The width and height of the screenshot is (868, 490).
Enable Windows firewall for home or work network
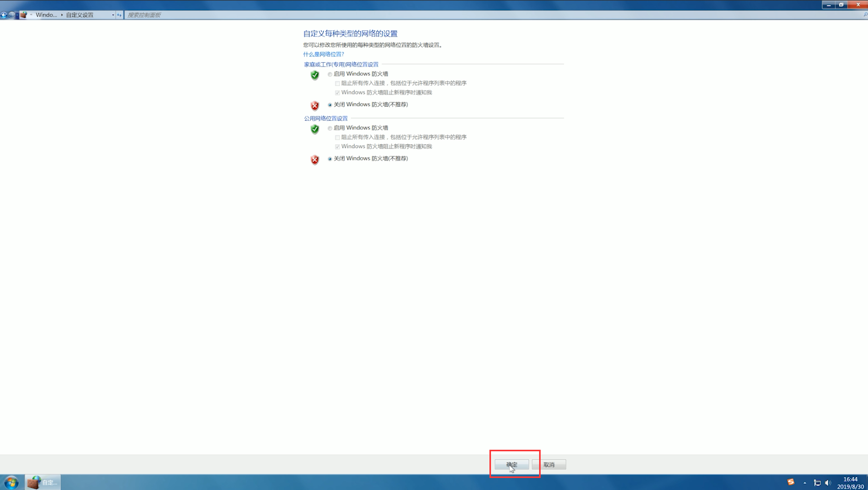[330, 74]
